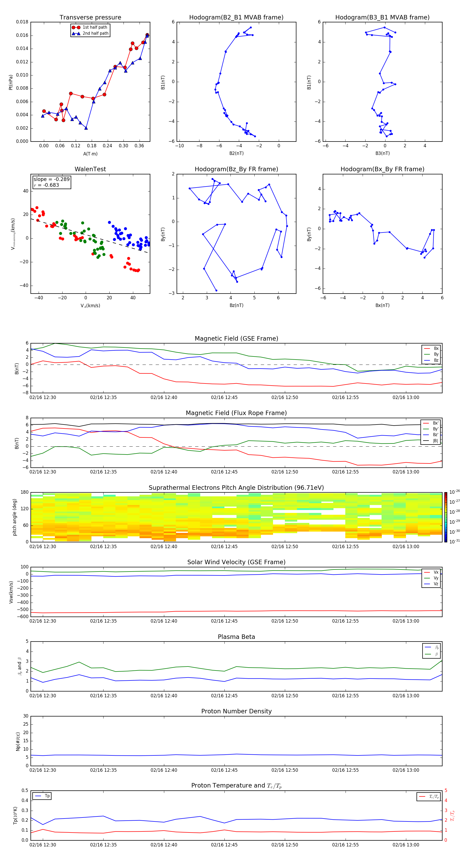Click the 'Proton Temperature and Te/Tp' title
The width and height of the screenshot is (473, 868).
coord(236,786)
